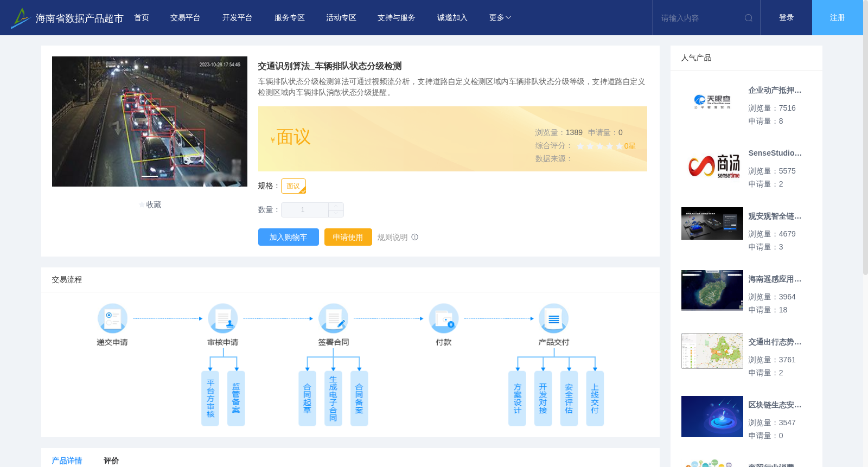Click the page vertical scrollbar
The width and height of the screenshot is (868, 467).
(x=865, y=137)
